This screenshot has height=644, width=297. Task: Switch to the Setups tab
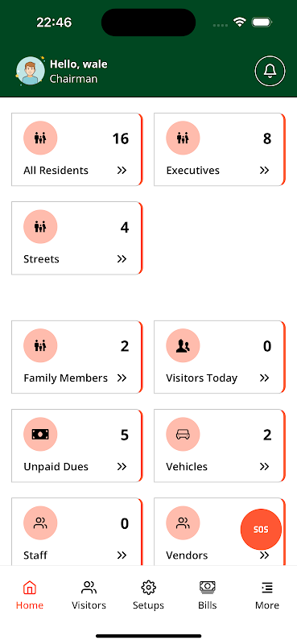148,595
